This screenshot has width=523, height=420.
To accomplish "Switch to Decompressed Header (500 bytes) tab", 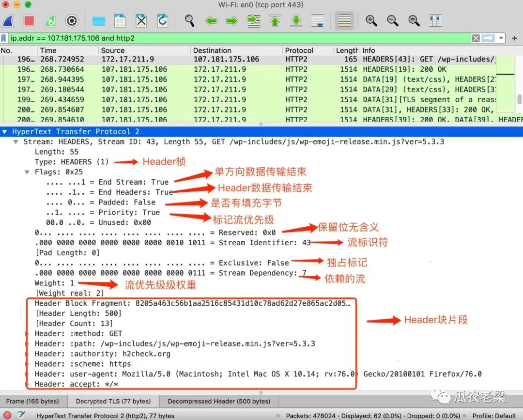I will coord(219,401).
